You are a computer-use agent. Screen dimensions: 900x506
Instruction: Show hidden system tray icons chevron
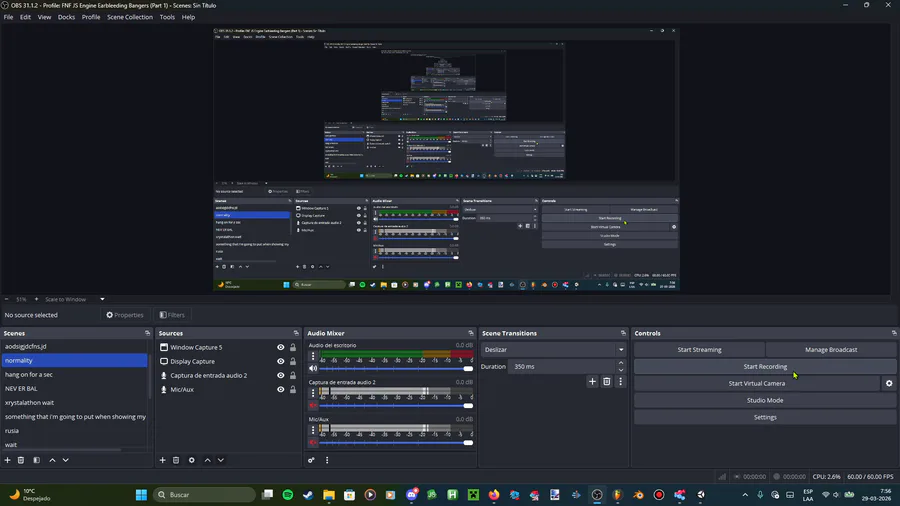[x=745, y=495]
